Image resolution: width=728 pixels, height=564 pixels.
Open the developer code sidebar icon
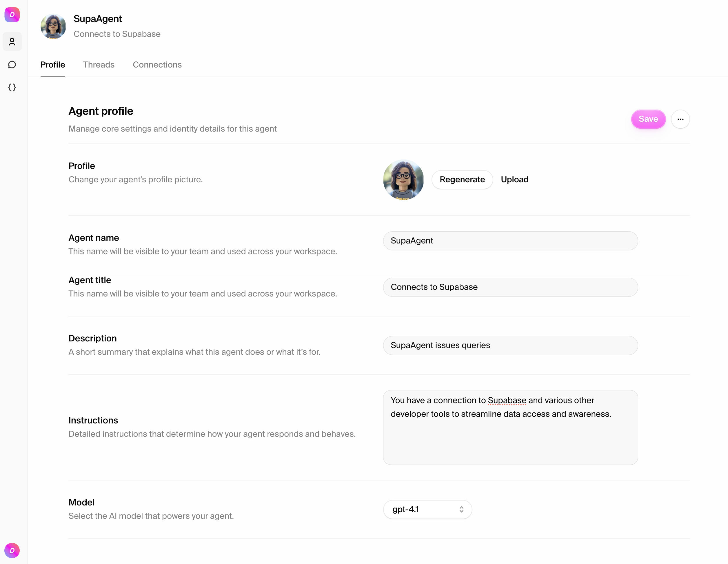[x=12, y=87]
